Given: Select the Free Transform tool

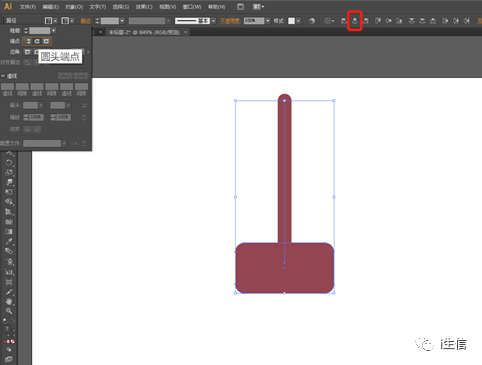Looking at the screenshot, I should coord(9,192).
